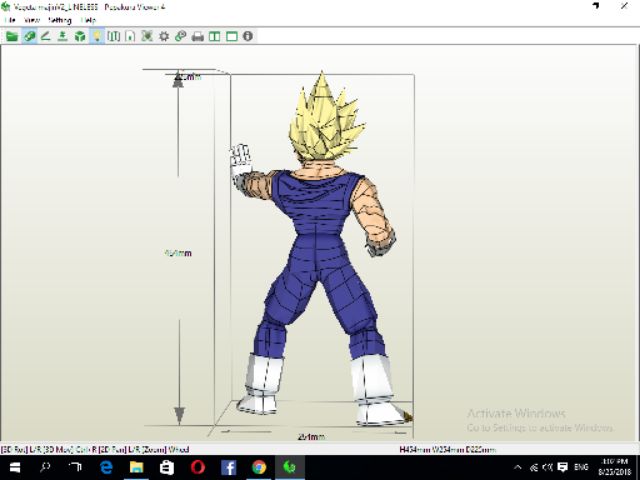This screenshot has width=640, height=480.
Task: Click the green angled-line edge tool icon
Action: pos(46,36)
